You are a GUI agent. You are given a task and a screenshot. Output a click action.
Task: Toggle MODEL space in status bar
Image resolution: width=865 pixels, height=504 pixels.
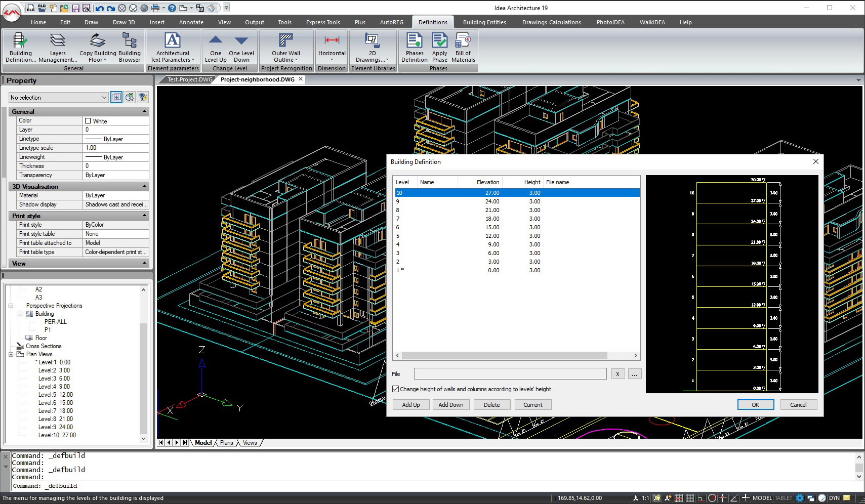pos(762,498)
